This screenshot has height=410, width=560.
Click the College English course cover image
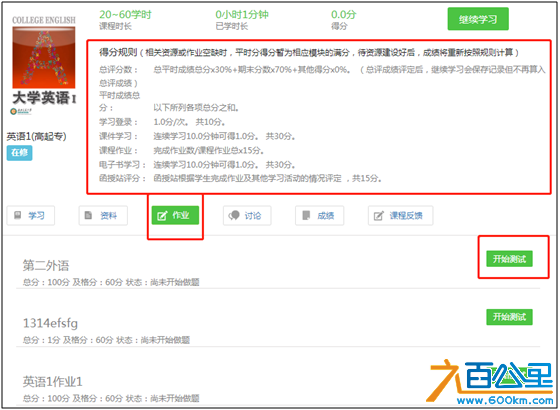(x=44, y=57)
